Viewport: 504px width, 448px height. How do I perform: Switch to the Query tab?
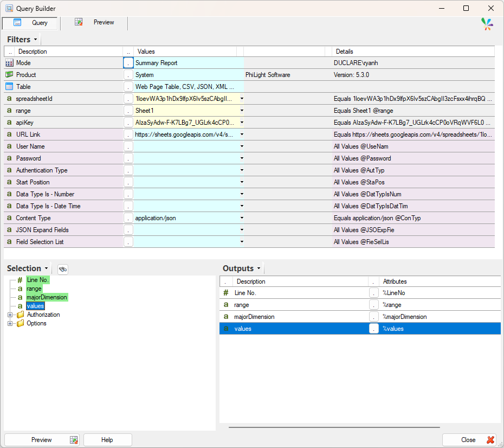point(30,23)
